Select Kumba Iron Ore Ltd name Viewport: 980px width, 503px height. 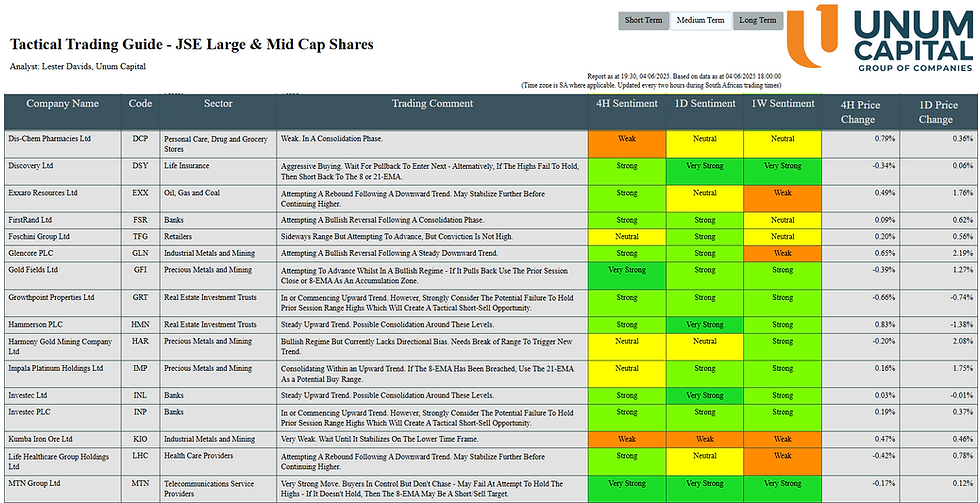[x=40, y=439]
